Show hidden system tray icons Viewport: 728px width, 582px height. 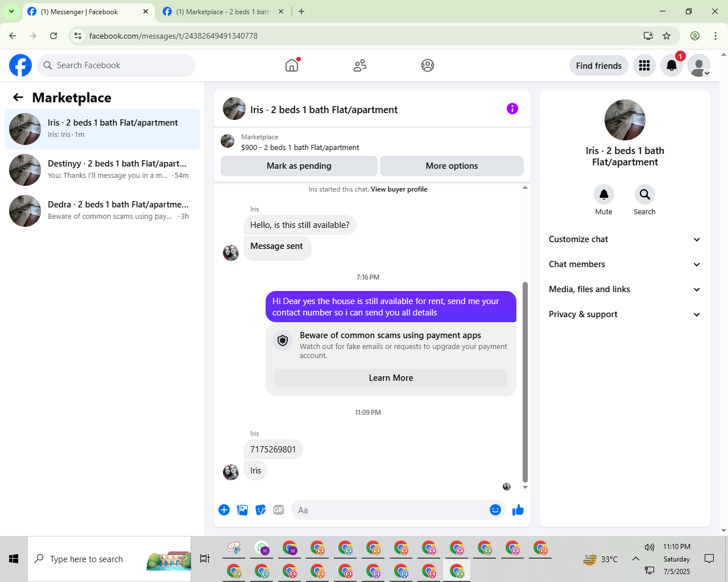coord(636,559)
